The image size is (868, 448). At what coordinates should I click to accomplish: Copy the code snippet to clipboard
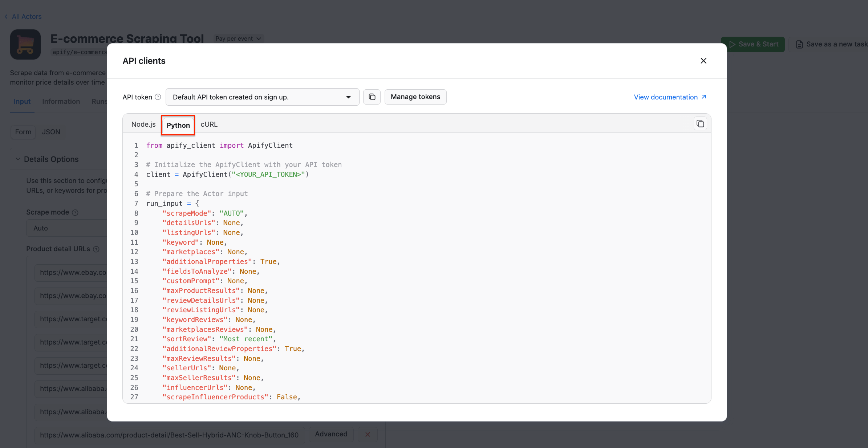tap(700, 124)
